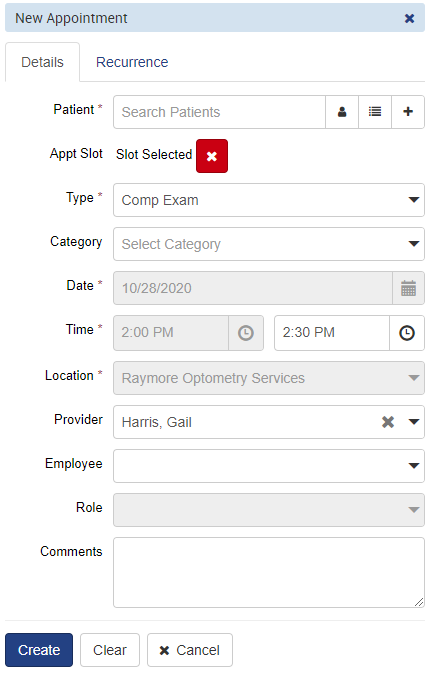Open the Employee dropdown
The width and height of the screenshot is (429, 673).
click(x=269, y=466)
